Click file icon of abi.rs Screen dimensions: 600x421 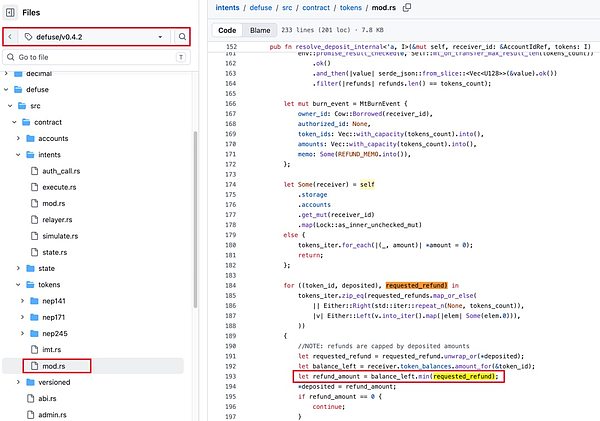31,398
